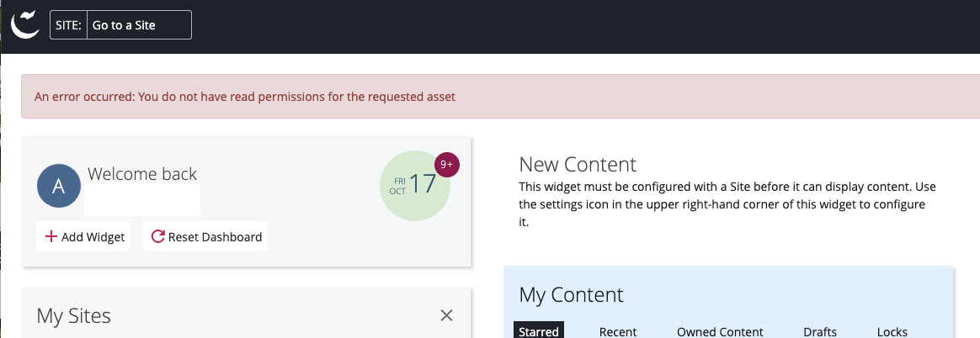Click the New Content configuration notice text
The width and height of the screenshot is (980, 338).
click(727, 204)
